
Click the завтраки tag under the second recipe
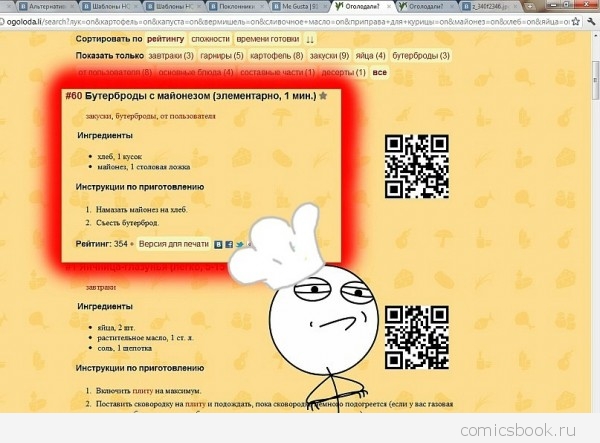pyautogui.click(x=101, y=287)
